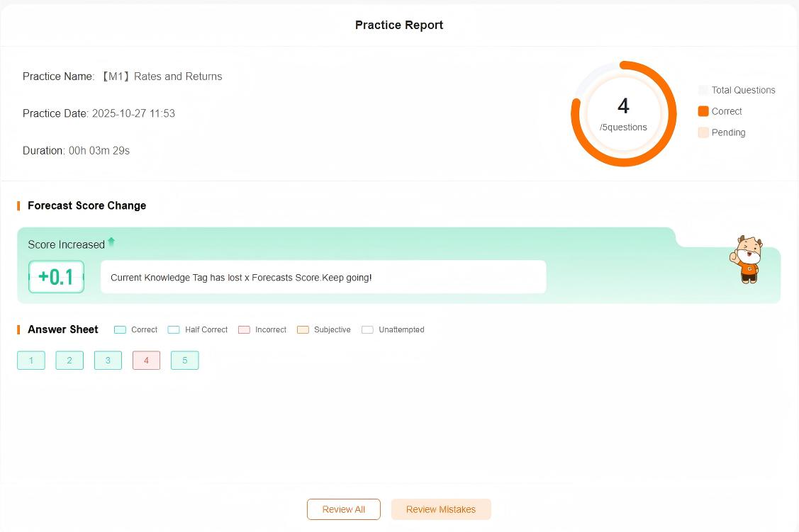Open question 2 in the answer sheet
Viewport: 799px width, 532px height.
[x=69, y=361]
